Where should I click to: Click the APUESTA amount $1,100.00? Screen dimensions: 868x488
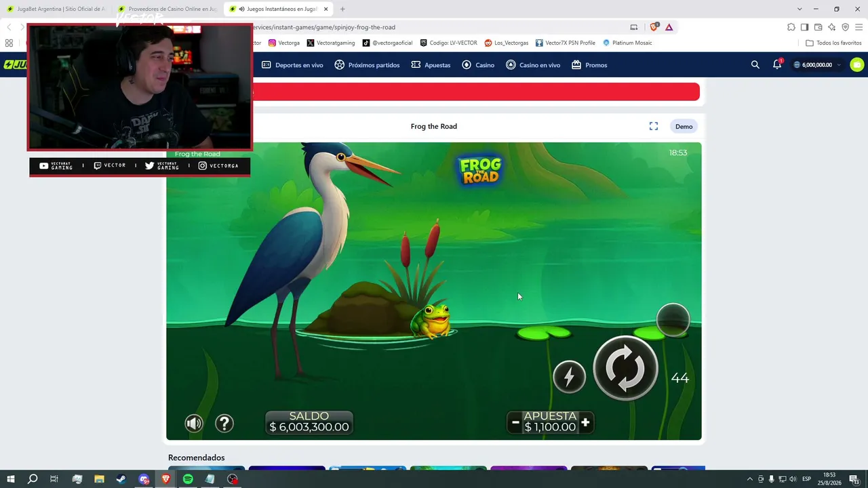550,427
